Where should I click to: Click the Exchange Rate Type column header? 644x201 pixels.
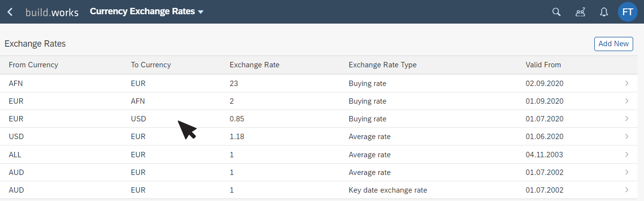tap(383, 65)
